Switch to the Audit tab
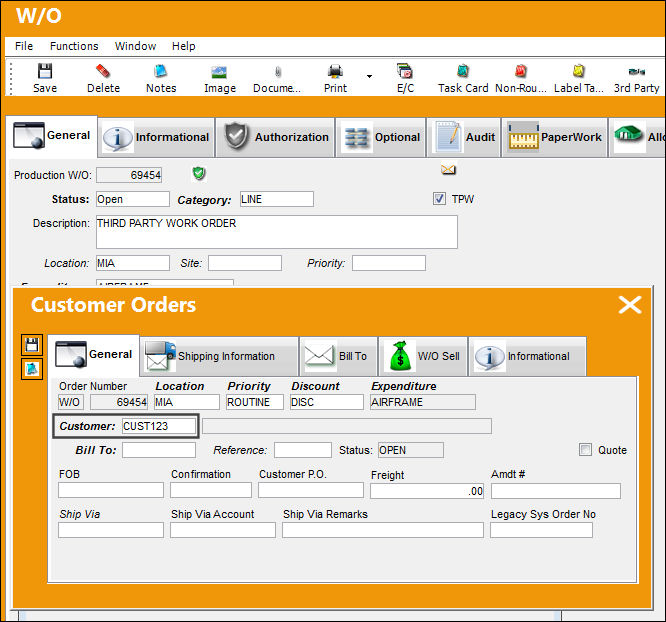Viewport: 666px width, 622px height. [463, 137]
